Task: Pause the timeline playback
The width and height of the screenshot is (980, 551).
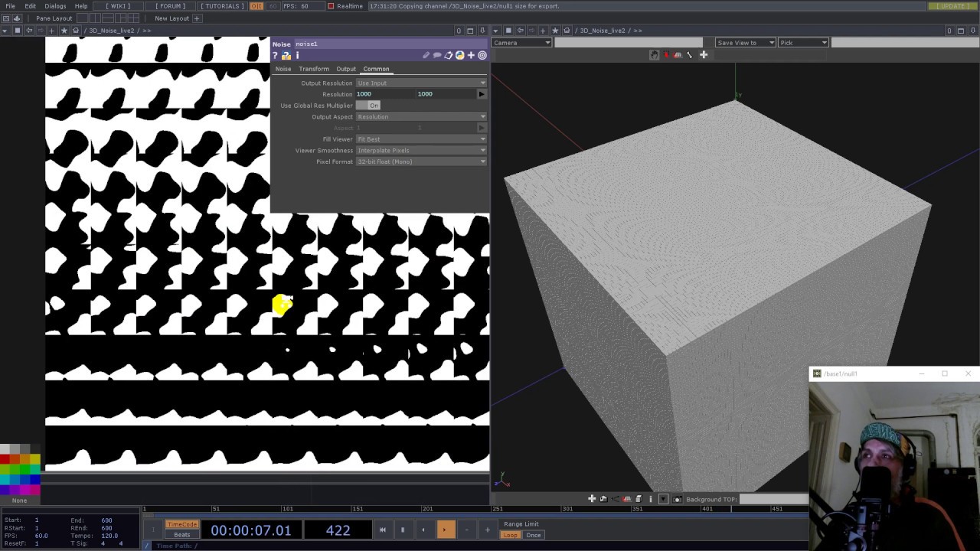Action: 403,530
